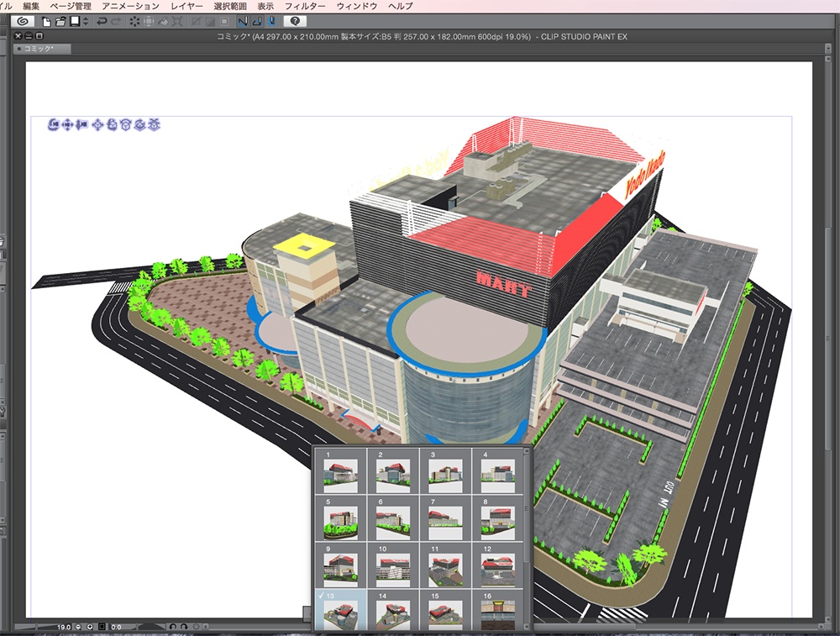Click the Deselect icon in the command bar

tap(196, 22)
